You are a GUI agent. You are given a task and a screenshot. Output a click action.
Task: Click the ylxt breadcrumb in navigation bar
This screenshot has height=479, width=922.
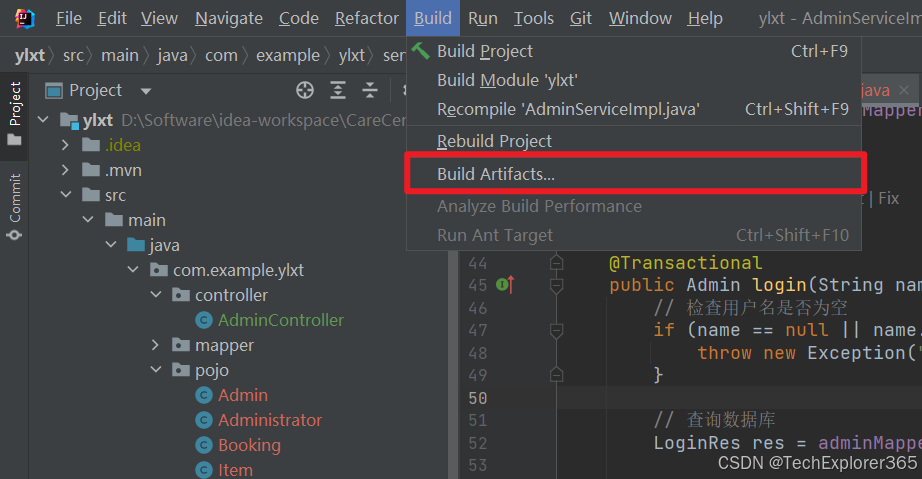29,55
